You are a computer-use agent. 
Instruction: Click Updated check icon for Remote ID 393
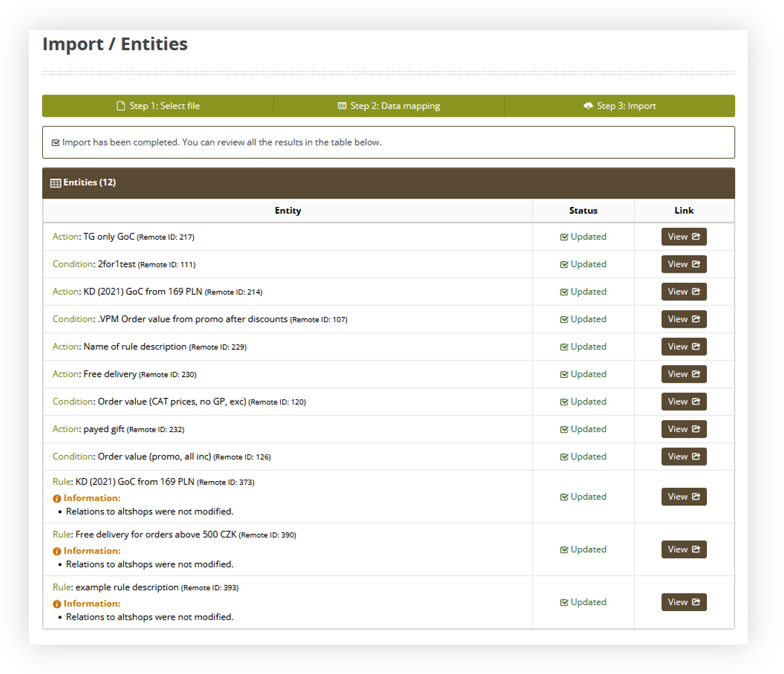point(564,602)
